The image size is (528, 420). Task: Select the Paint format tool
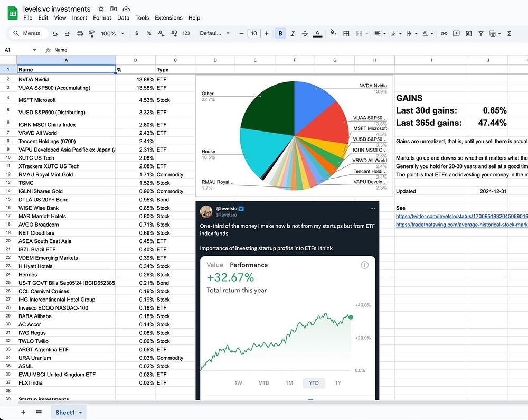(x=91, y=33)
